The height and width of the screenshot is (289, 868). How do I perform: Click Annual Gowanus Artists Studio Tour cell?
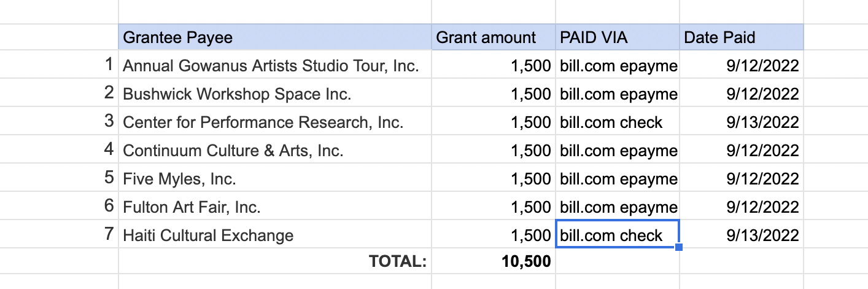pos(274,66)
